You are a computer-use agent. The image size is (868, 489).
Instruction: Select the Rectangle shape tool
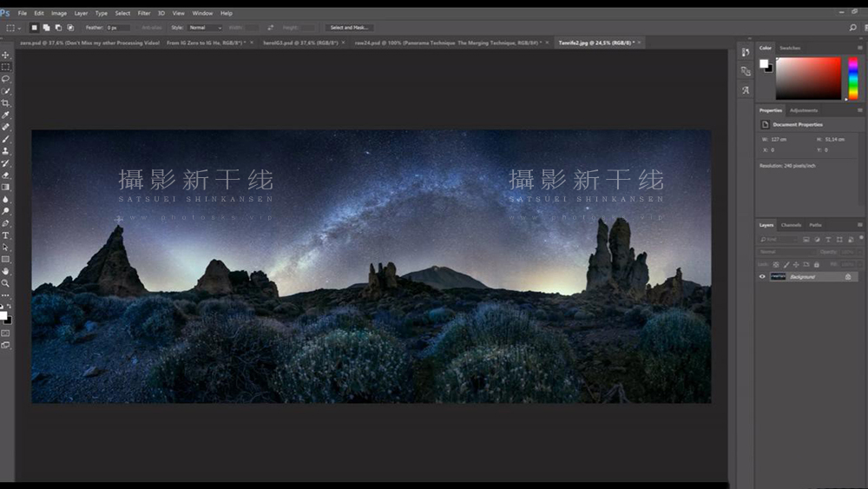pos(5,260)
